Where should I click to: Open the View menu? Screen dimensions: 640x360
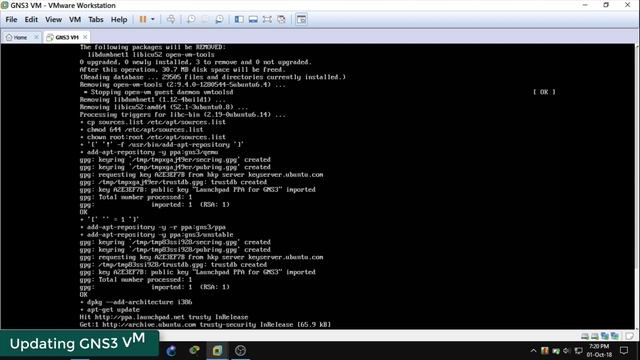pyautogui.click(x=53, y=19)
